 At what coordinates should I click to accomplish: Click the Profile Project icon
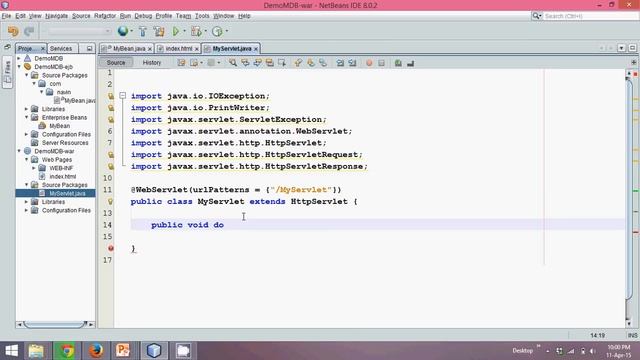tap(217, 31)
